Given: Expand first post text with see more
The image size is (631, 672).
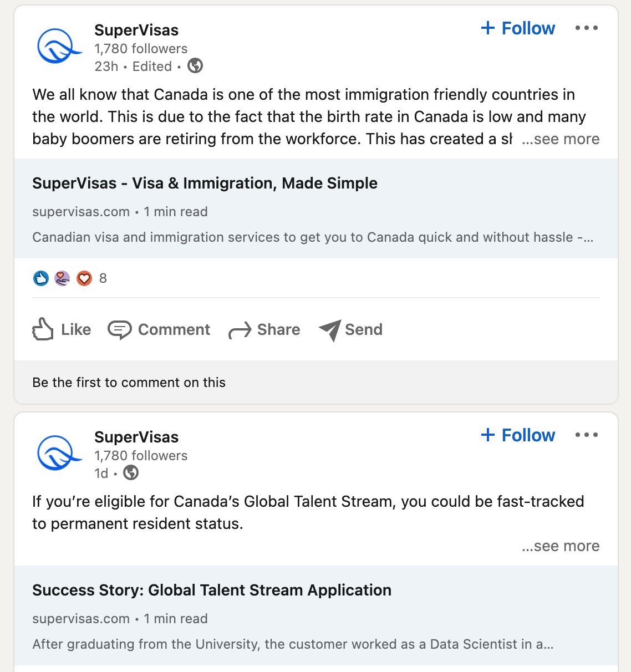Looking at the screenshot, I should 561,139.
